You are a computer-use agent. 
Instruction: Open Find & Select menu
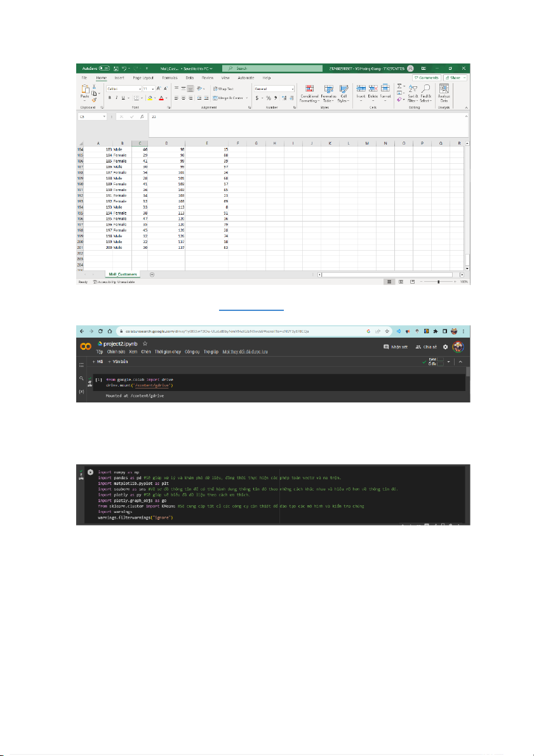click(x=425, y=93)
